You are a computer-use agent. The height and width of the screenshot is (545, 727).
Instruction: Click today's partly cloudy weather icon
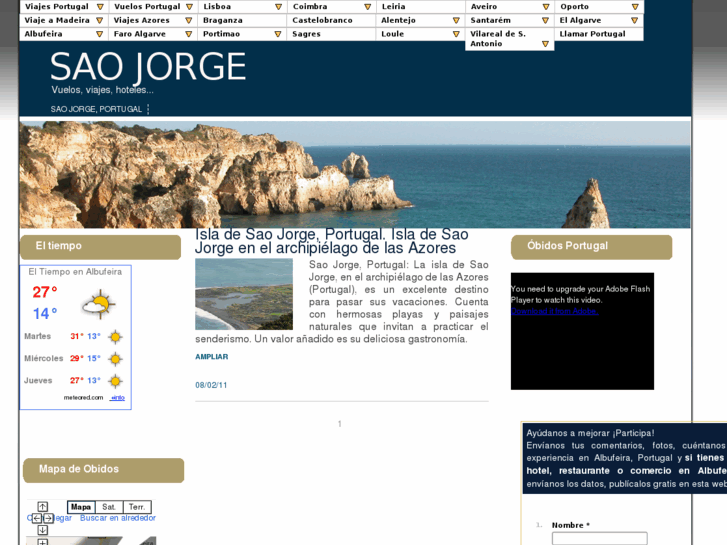[98, 304]
